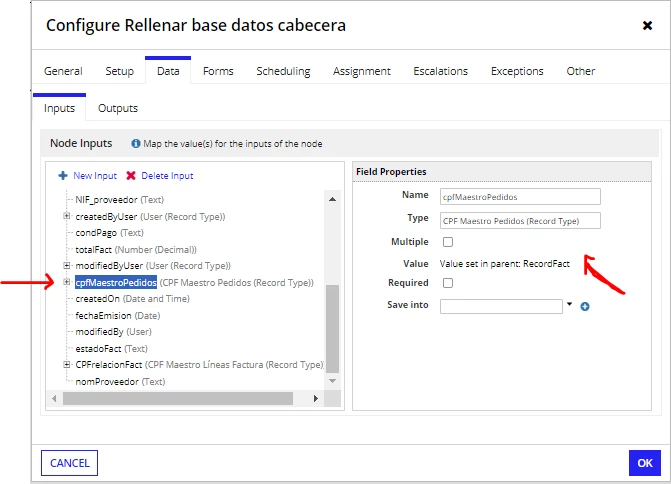Select the cpfMaestroPedidos input

194,282
